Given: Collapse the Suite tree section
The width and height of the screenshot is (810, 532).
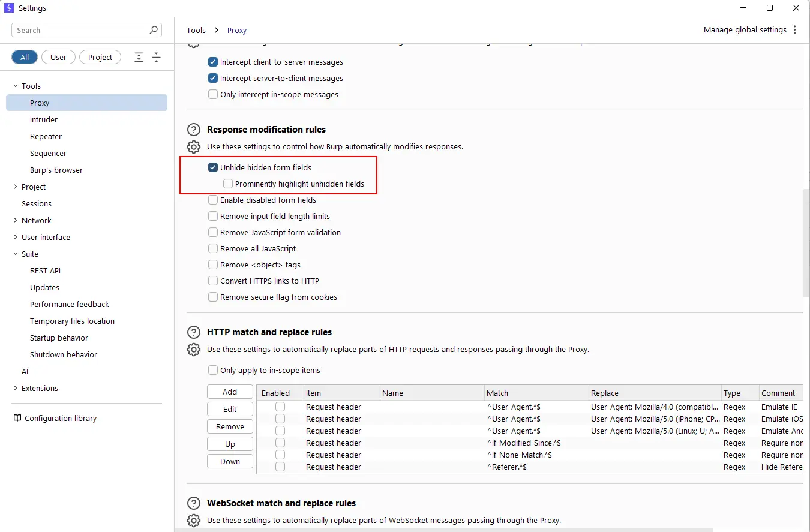Looking at the screenshot, I should point(16,254).
